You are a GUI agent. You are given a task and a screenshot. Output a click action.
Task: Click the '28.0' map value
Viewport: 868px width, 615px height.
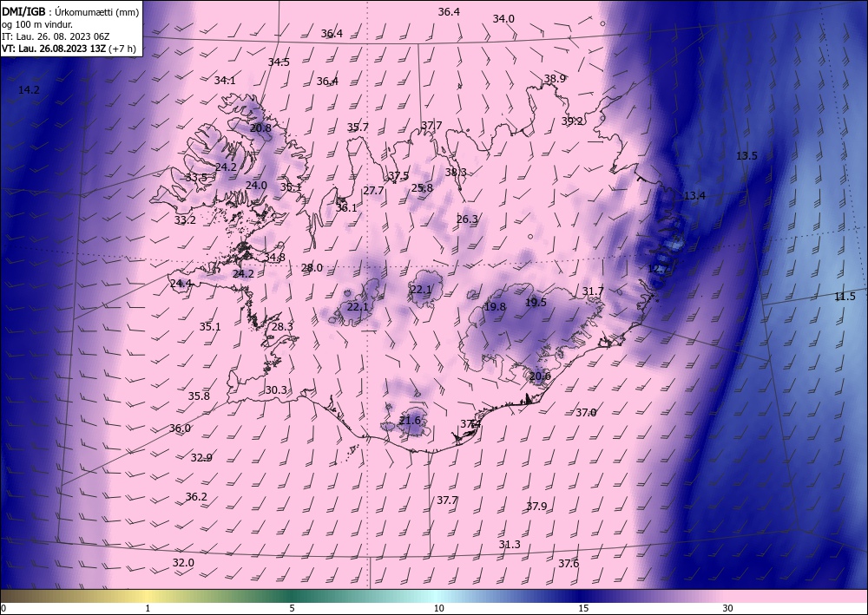coord(312,268)
